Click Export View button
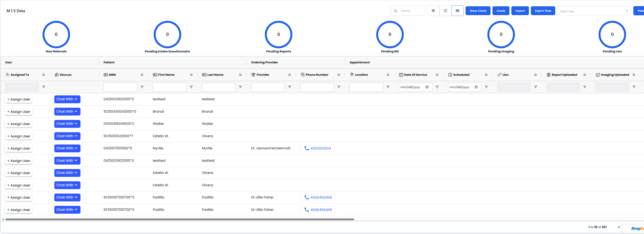The width and height of the screenshot is (644, 234). tap(543, 11)
